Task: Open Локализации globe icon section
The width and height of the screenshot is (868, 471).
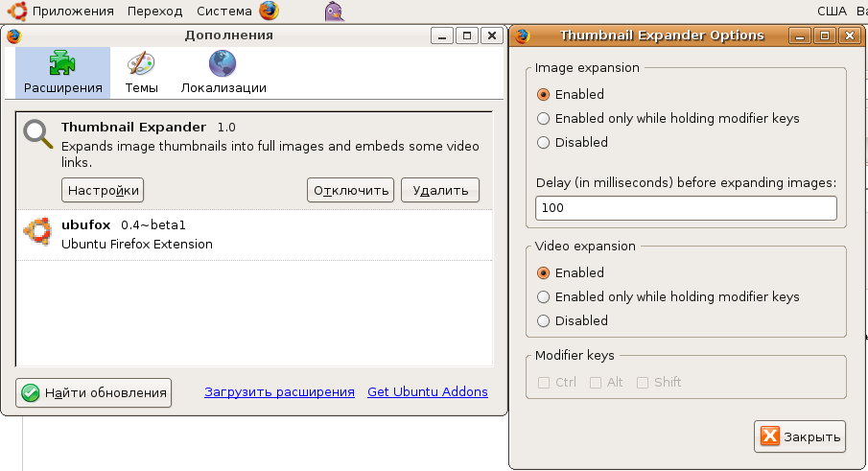Action: click(223, 64)
